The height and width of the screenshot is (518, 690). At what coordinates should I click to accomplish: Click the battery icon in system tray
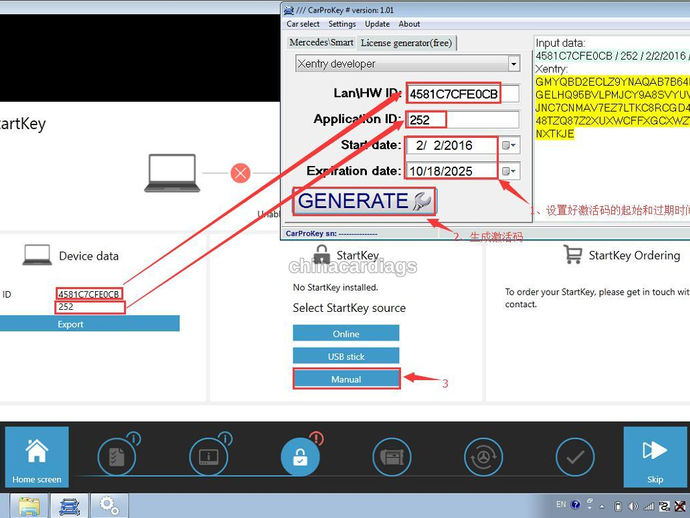tap(618, 506)
